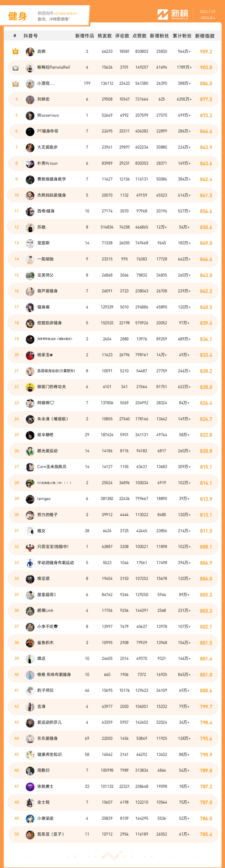Select the account name 帅soserious
The width and height of the screenshot is (225, 868).
48,115
